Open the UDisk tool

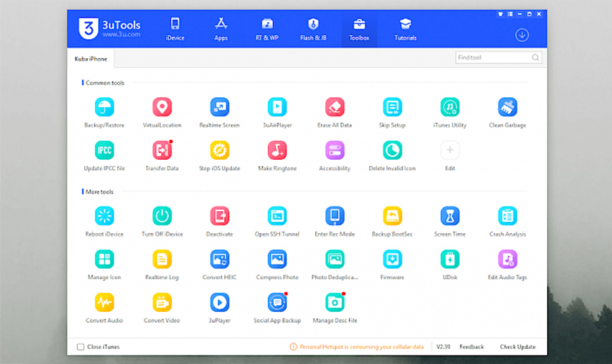point(450,259)
